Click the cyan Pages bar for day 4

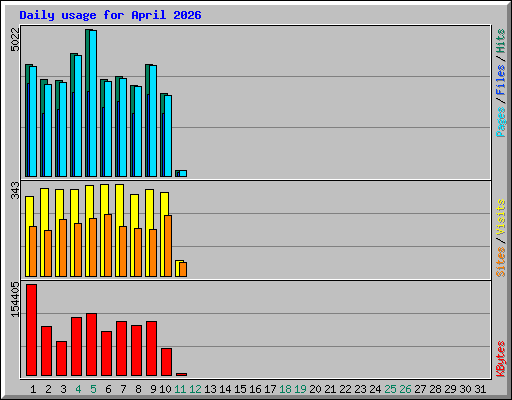pyautogui.click(x=78, y=116)
